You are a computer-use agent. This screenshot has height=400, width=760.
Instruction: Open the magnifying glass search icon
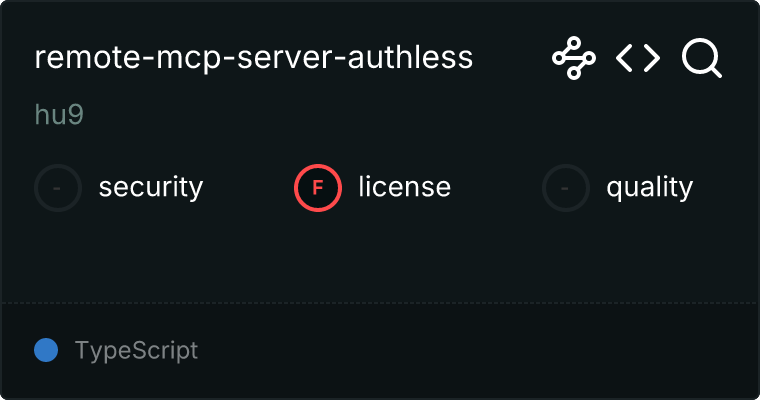[702, 58]
